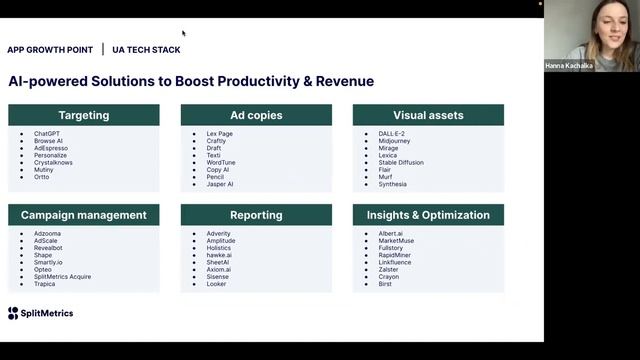Viewport: 640px width, 360px height.
Task: Click Fullstory list item
Action: click(390, 248)
